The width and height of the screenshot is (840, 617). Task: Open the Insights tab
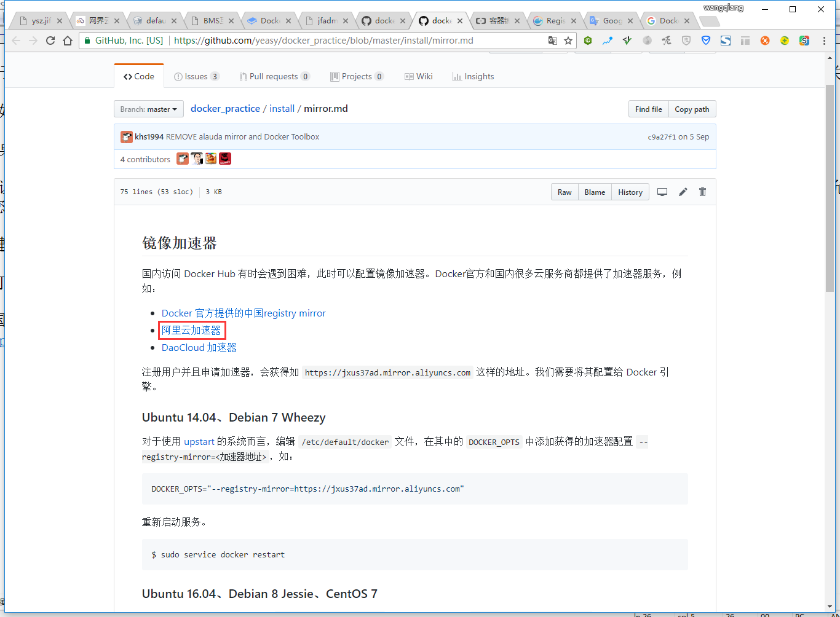[473, 76]
